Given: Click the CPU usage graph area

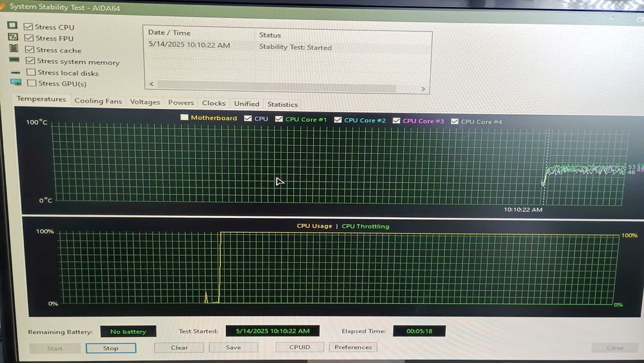Looking at the screenshot, I should [x=338, y=268].
